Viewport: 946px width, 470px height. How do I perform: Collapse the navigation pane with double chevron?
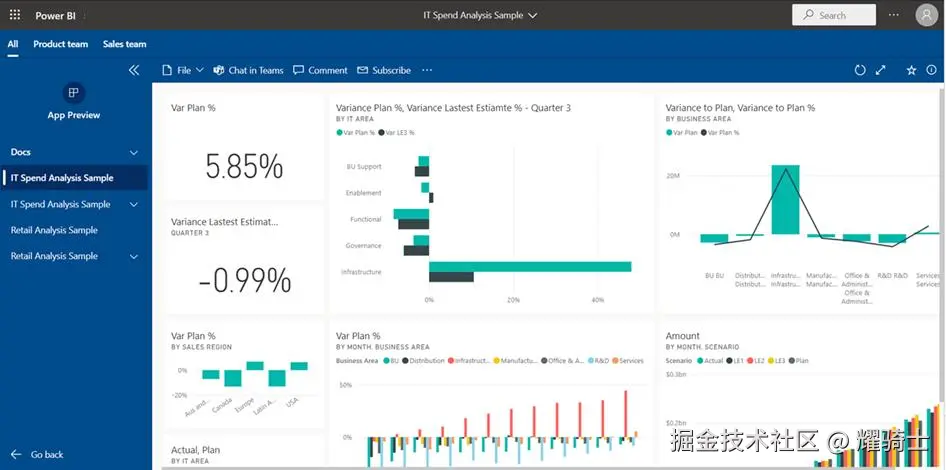point(134,71)
